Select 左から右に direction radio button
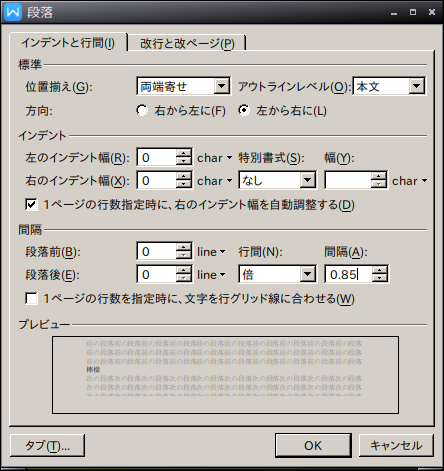Image resolution: width=444 pixels, height=471 pixels. click(x=244, y=110)
